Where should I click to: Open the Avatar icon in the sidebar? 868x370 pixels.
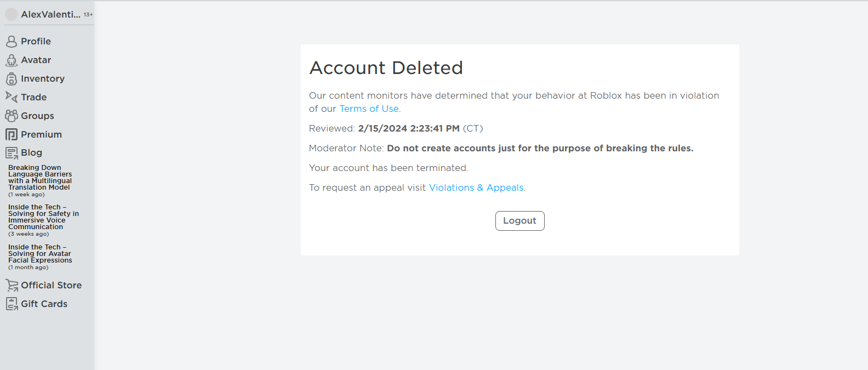(11, 60)
